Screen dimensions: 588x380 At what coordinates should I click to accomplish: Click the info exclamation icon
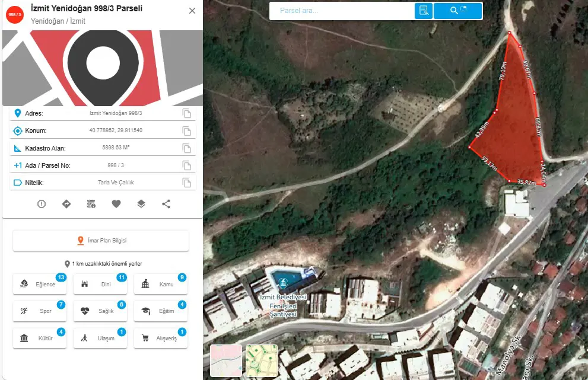click(42, 204)
